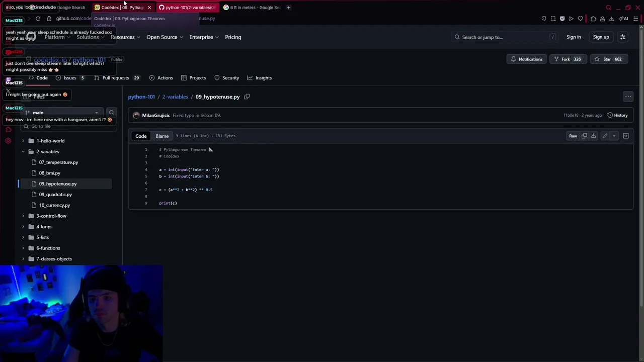Download the raw file icon
644x362 pixels.
click(x=593, y=136)
